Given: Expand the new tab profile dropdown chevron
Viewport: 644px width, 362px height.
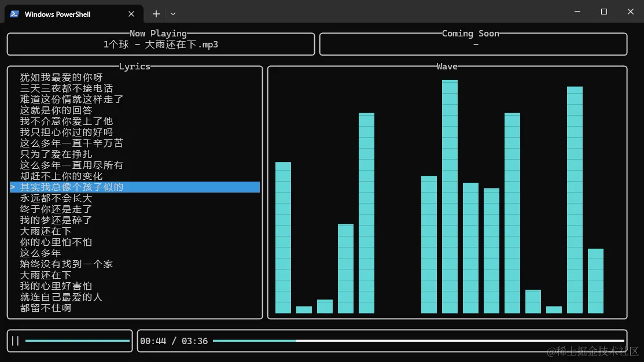Looking at the screenshot, I should [x=173, y=14].
